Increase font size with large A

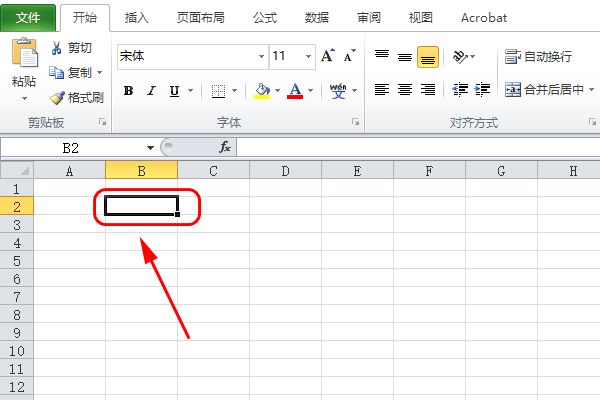click(328, 56)
